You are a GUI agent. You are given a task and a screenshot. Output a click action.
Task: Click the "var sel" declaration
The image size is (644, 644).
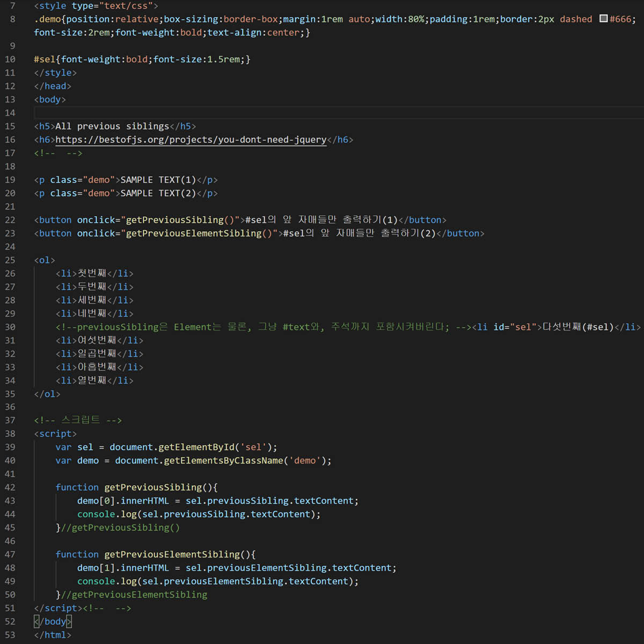74,447
